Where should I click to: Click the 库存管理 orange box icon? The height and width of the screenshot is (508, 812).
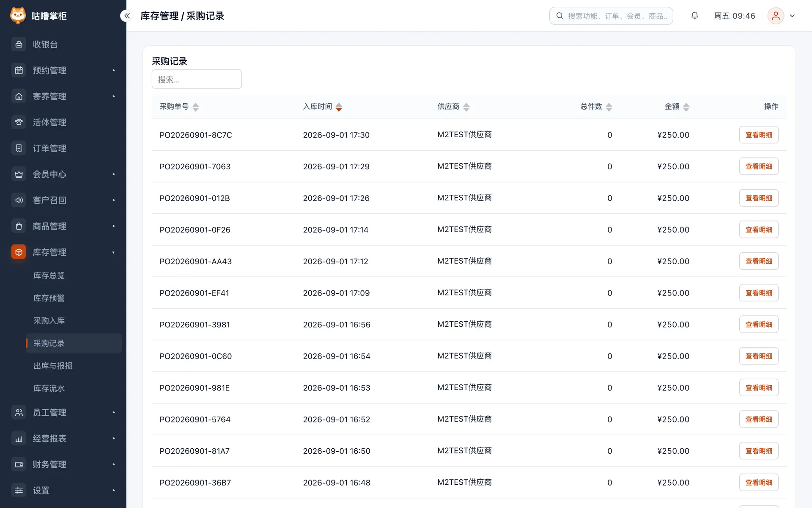click(x=19, y=252)
